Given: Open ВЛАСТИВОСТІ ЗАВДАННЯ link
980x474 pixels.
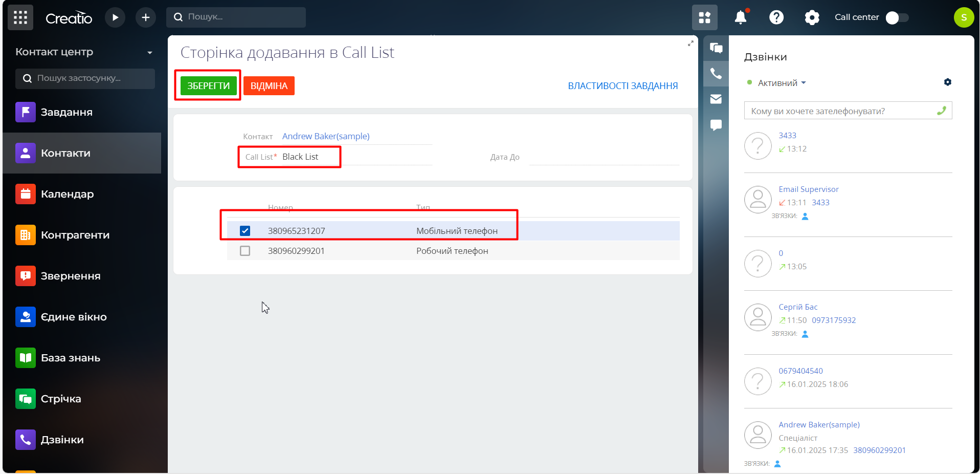Looking at the screenshot, I should pyautogui.click(x=622, y=86).
